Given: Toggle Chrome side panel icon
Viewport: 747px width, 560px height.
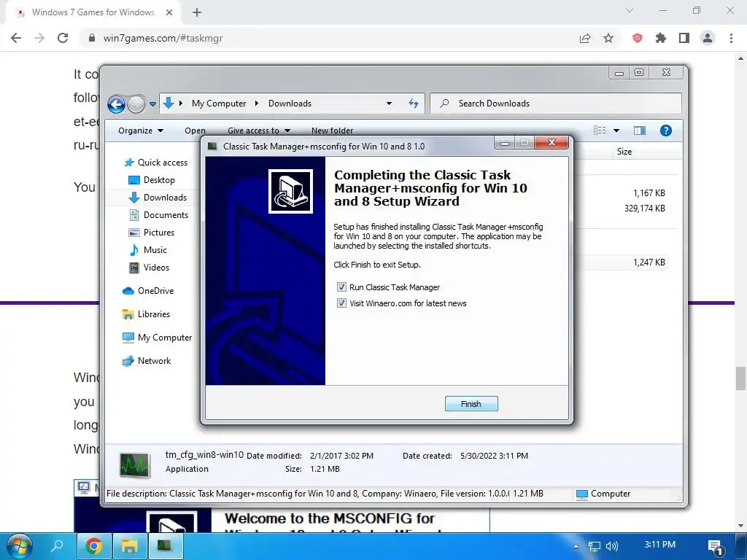Looking at the screenshot, I should (684, 38).
